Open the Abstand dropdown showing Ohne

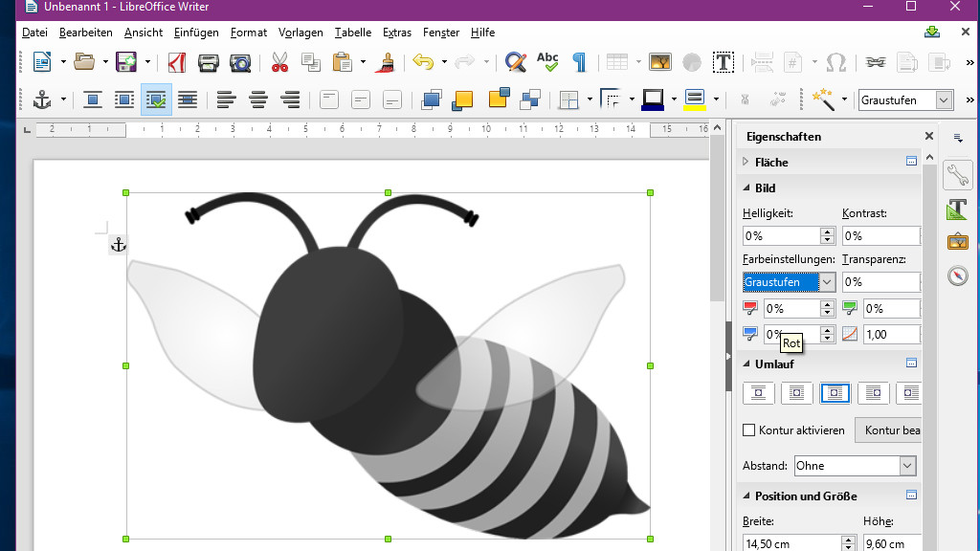(855, 465)
